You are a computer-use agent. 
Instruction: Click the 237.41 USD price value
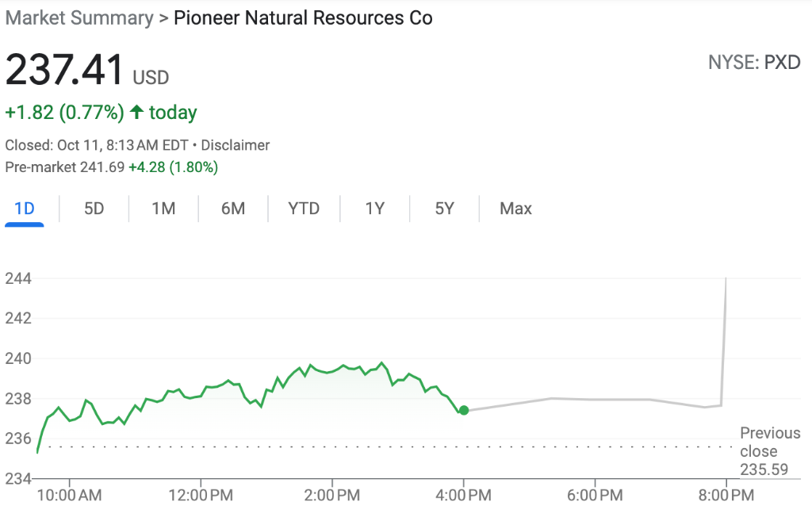[x=87, y=70]
